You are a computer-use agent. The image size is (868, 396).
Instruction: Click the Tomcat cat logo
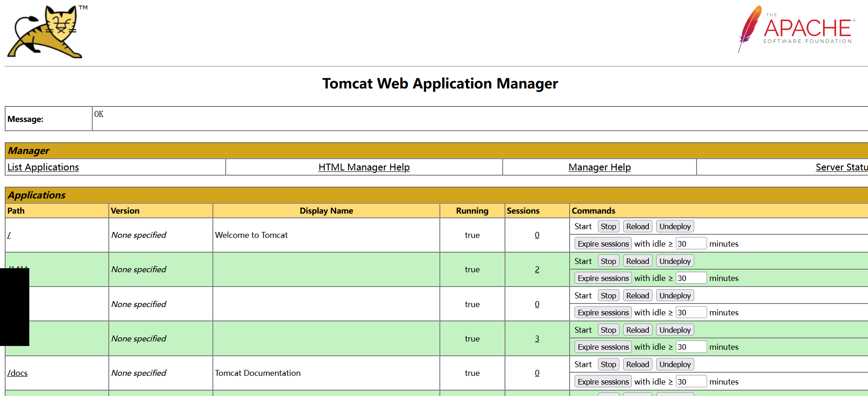pos(46,32)
